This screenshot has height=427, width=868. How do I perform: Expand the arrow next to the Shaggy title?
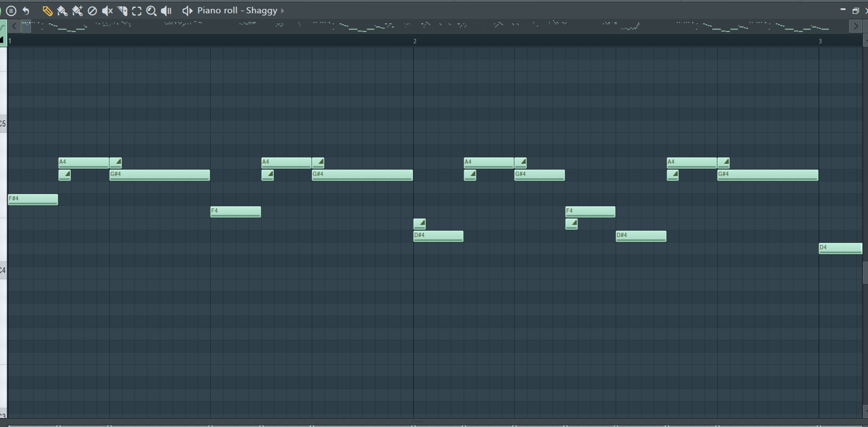pos(283,10)
